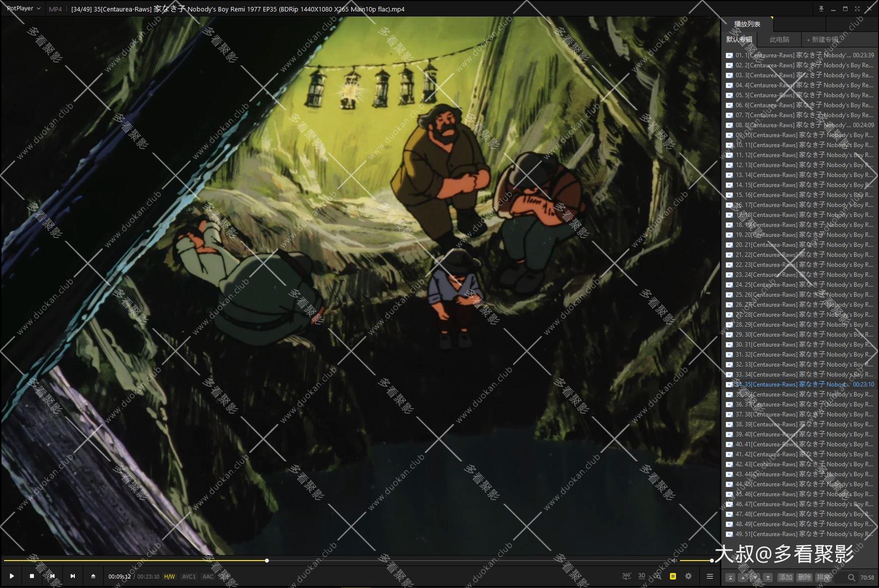Image resolution: width=879 pixels, height=588 pixels.
Task: Open the hamburger menu in control bar
Action: 710,576
